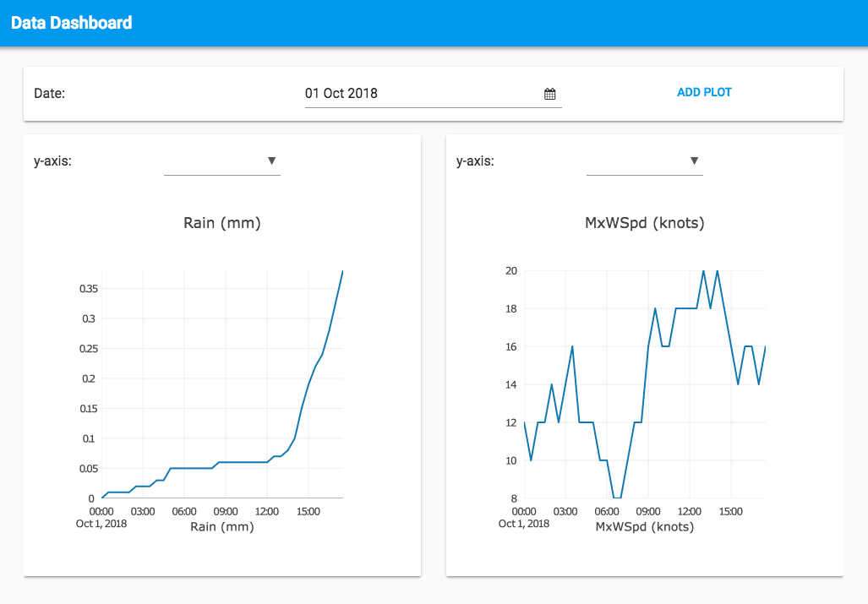This screenshot has width=868, height=604.
Task: Click the MxWSpd (knots) chart title
Action: coord(645,223)
